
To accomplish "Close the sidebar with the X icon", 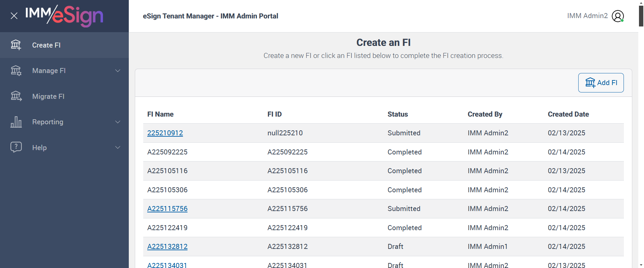I will coord(14,16).
